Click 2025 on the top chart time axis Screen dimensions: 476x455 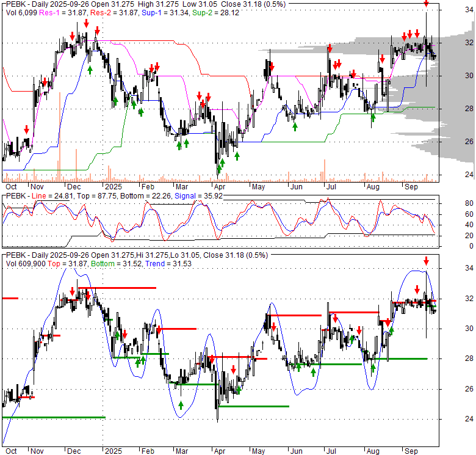click(x=114, y=187)
